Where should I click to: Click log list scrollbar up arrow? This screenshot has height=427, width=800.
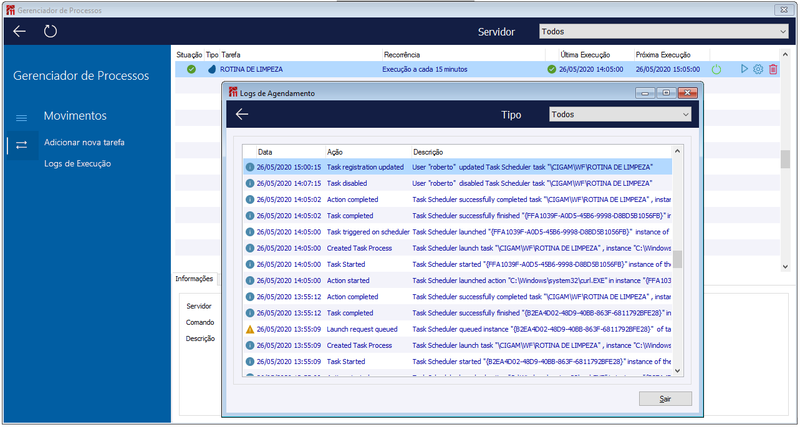click(x=678, y=151)
